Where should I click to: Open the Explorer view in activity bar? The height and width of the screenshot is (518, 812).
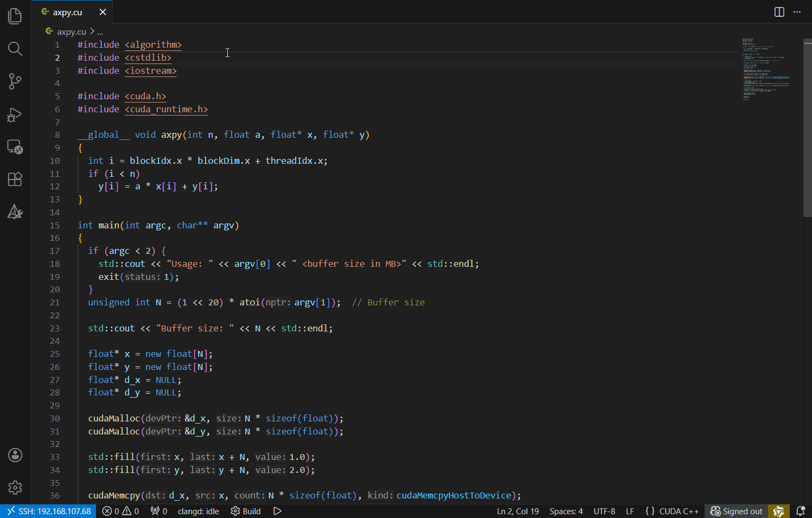[15, 16]
